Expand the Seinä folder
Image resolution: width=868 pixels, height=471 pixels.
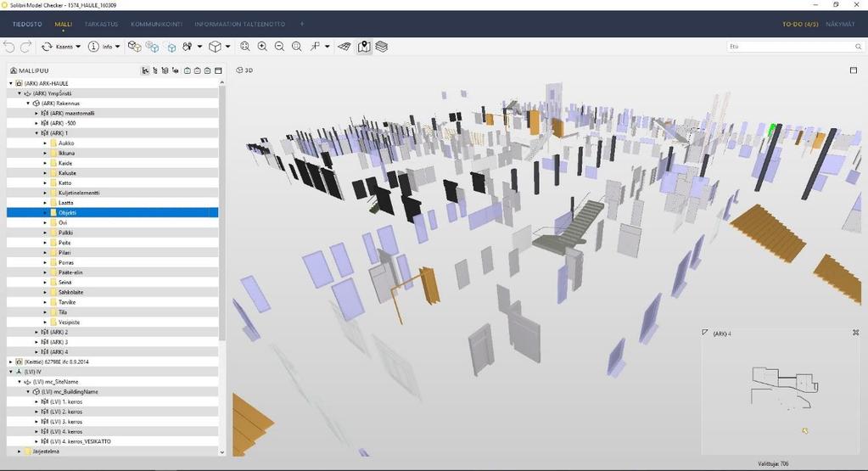tap(45, 283)
